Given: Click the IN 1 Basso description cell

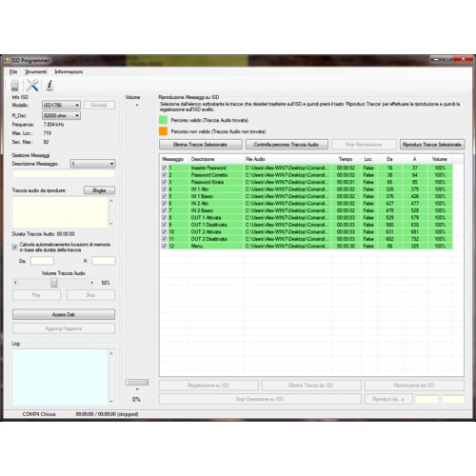Looking at the screenshot, I should [202, 196].
